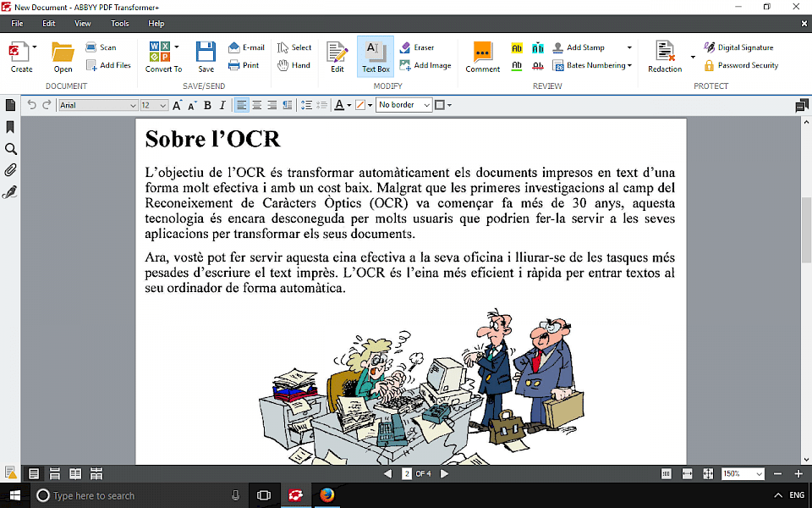Go to previous page arrow
The width and height of the screenshot is (812, 508).
(388, 474)
